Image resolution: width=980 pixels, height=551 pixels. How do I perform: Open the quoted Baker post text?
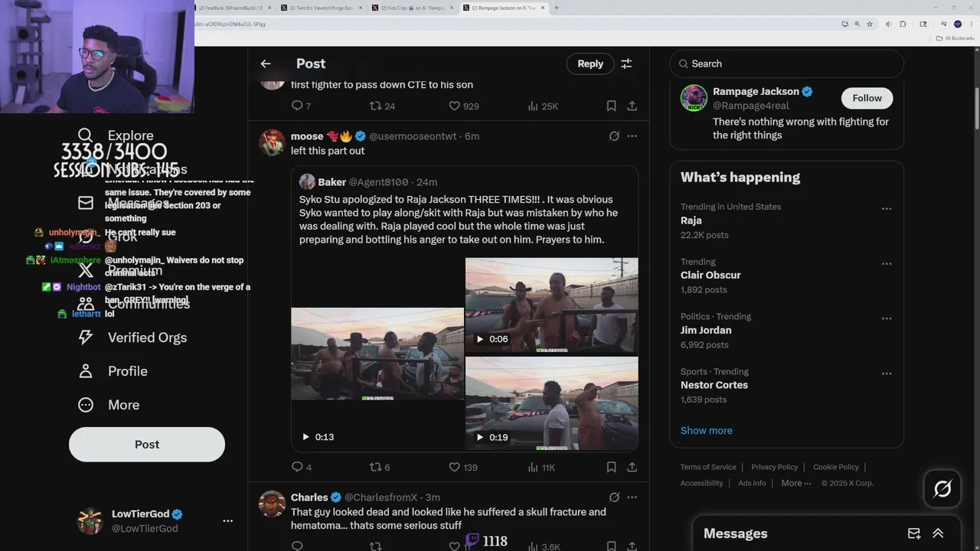[459, 220]
